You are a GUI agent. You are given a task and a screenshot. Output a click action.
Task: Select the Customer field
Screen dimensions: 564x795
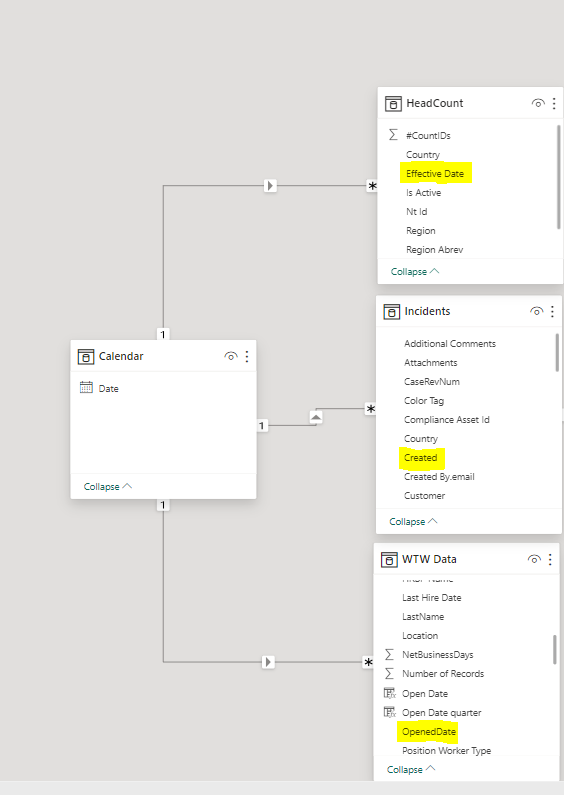click(x=425, y=496)
